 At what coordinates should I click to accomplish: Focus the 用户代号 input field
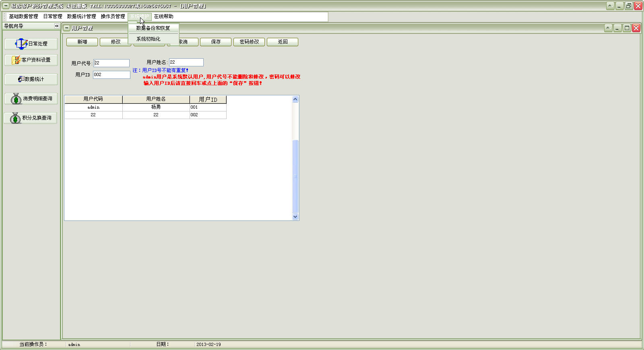point(111,63)
